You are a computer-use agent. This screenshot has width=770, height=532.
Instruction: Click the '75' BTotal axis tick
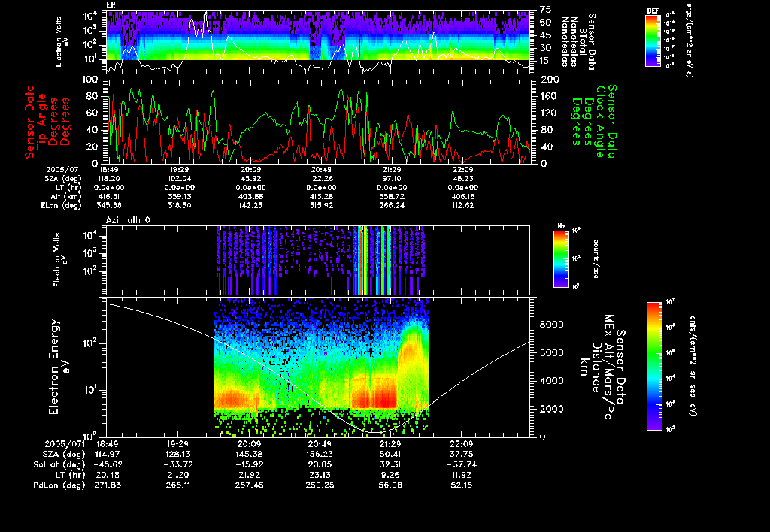[x=546, y=10]
